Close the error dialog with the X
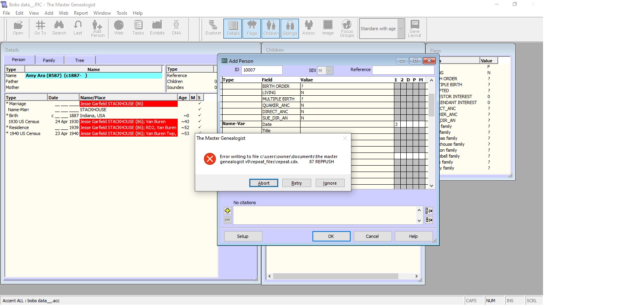The width and height of the screenshot is (644, 305). point(345,138)
